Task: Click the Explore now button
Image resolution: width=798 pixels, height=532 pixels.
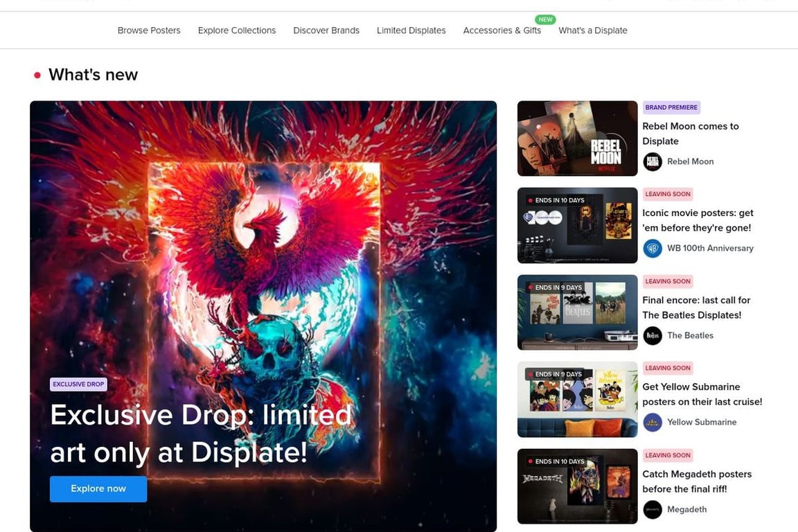Action: 98,488
